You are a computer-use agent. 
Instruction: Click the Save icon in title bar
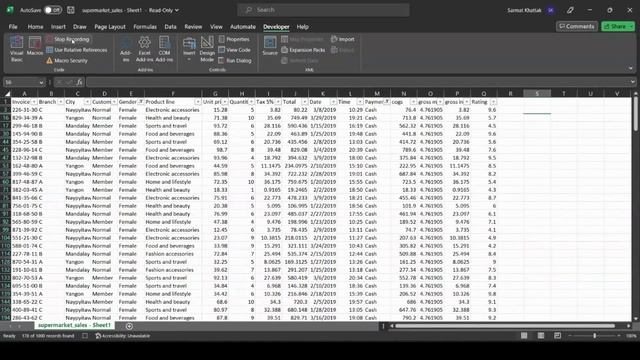point(71,10)
